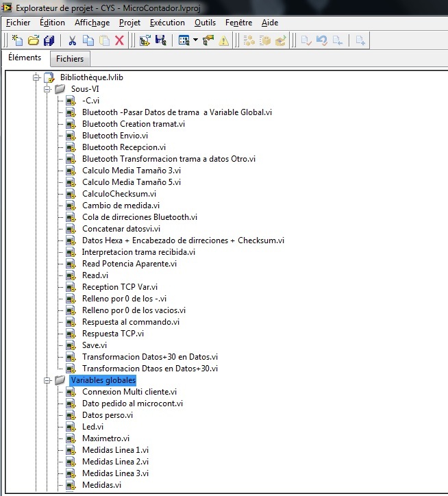Viewport: 448px width, 496px height.
Task: Click the Open project folder icon
Action: tap(33, 40)
